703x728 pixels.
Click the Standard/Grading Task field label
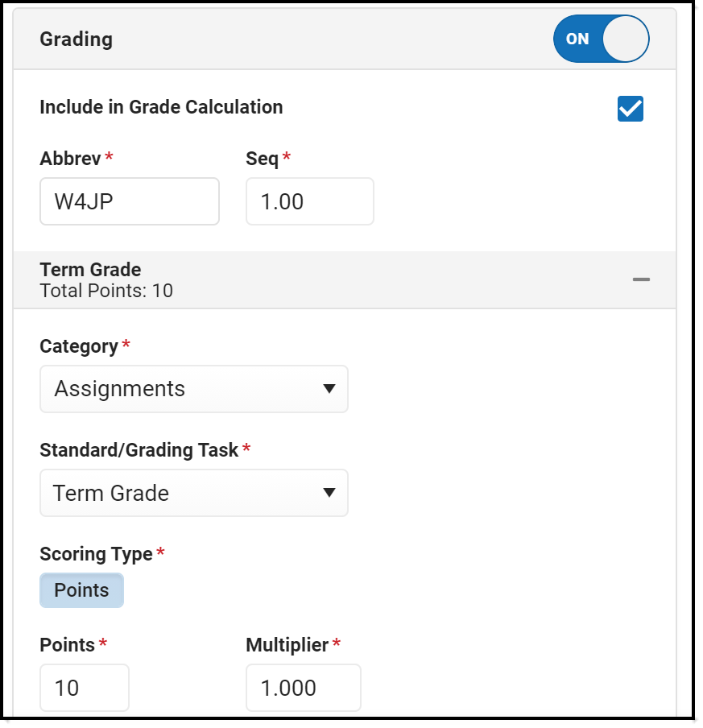[x=139, y=450]
